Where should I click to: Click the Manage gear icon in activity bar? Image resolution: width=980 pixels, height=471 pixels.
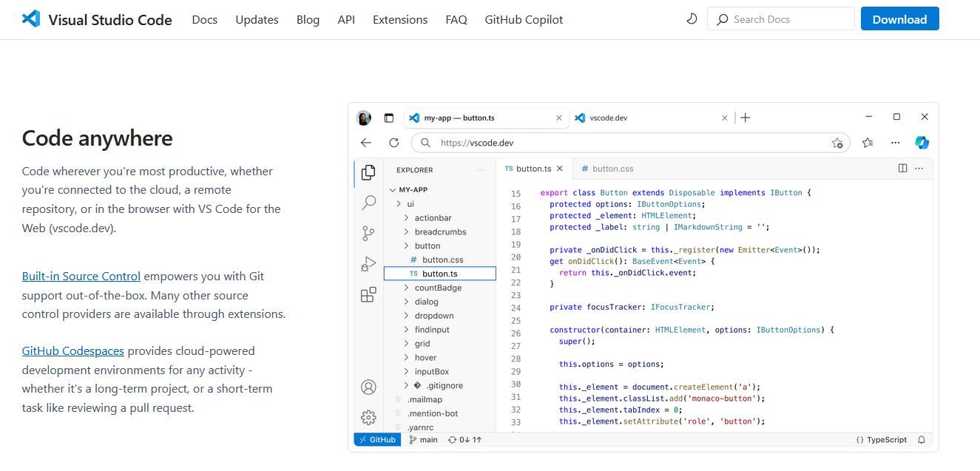point(368,417)
